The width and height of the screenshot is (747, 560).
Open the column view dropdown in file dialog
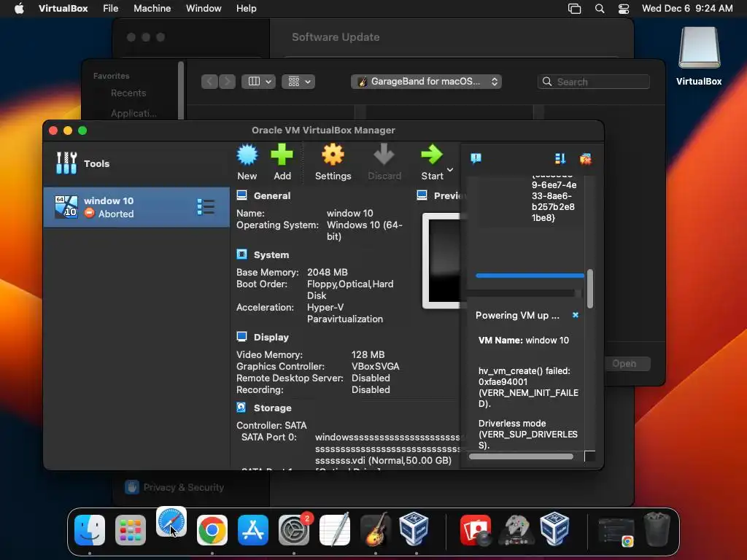[x=258, y=82]
